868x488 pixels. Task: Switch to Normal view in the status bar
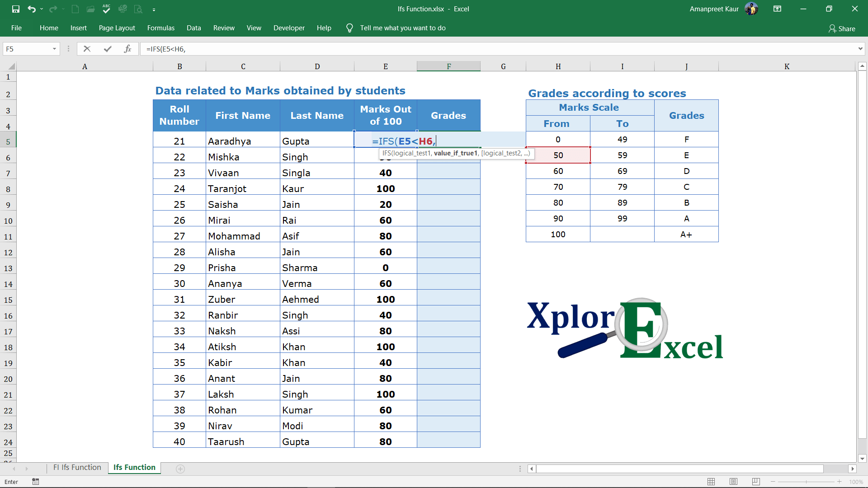(x=711, y=482)
